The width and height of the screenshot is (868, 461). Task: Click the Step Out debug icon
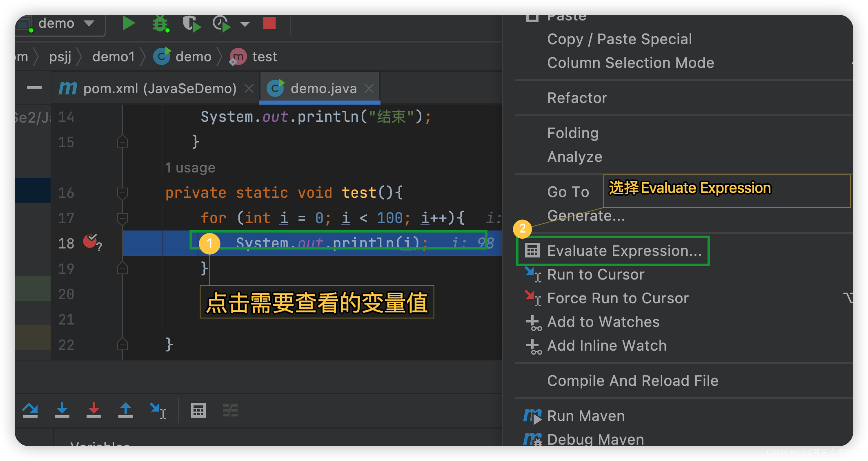[126, 410]
